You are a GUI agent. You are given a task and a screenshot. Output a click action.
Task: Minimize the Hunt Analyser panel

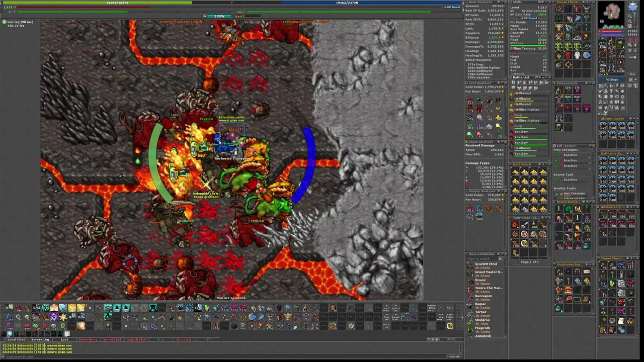[503, 2]
